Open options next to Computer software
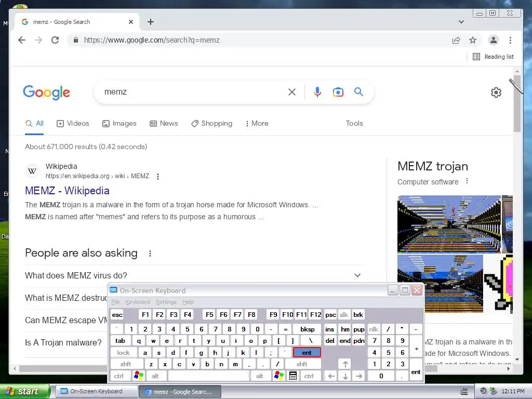Viewport: 532px width, 399px height. click(467, 181)
